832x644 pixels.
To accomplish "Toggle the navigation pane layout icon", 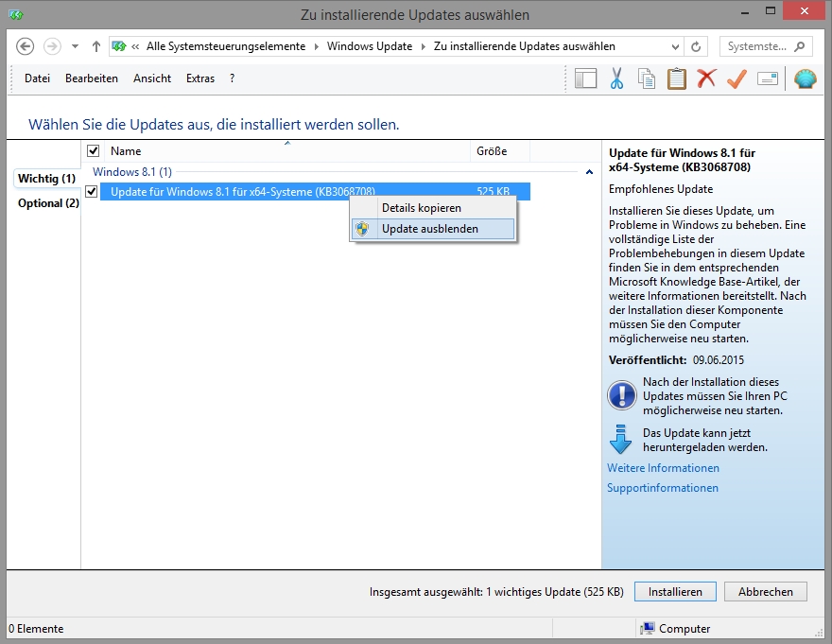I will [x=586, y=78].
